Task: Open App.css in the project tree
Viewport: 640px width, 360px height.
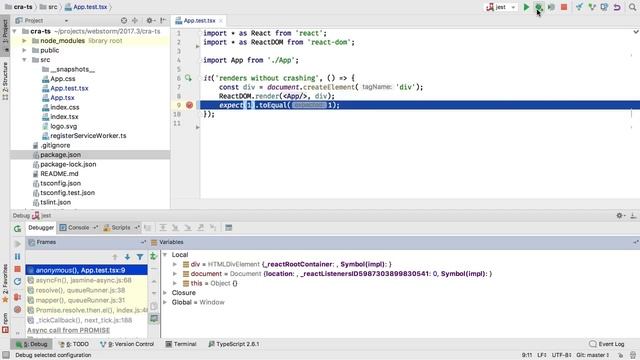Action: (x=58, y=79)
